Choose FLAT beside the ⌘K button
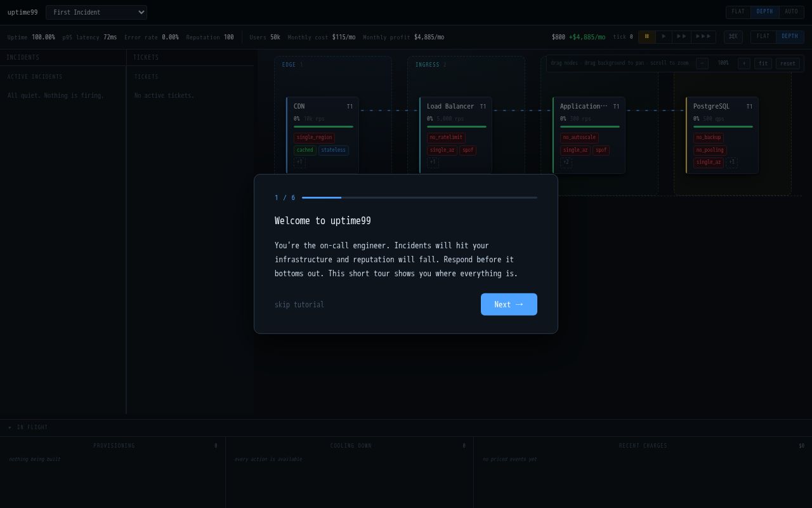The image size is (812, 508). click(763, 37)
